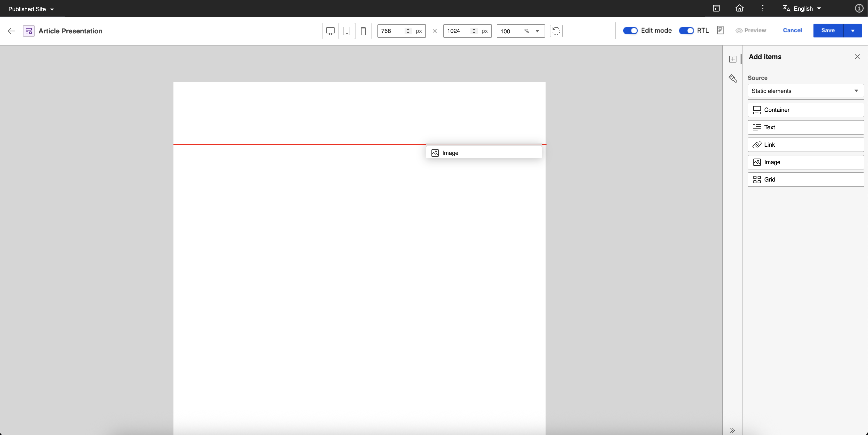Click the Article Presentation template icon
868x435 pixels.
click(29, 31)
